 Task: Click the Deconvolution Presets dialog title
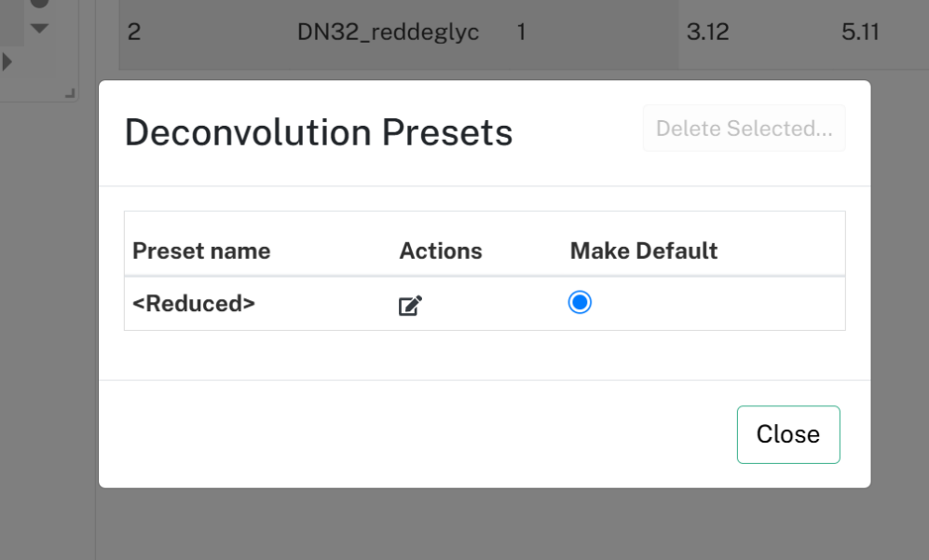click(x=319, y=132)
